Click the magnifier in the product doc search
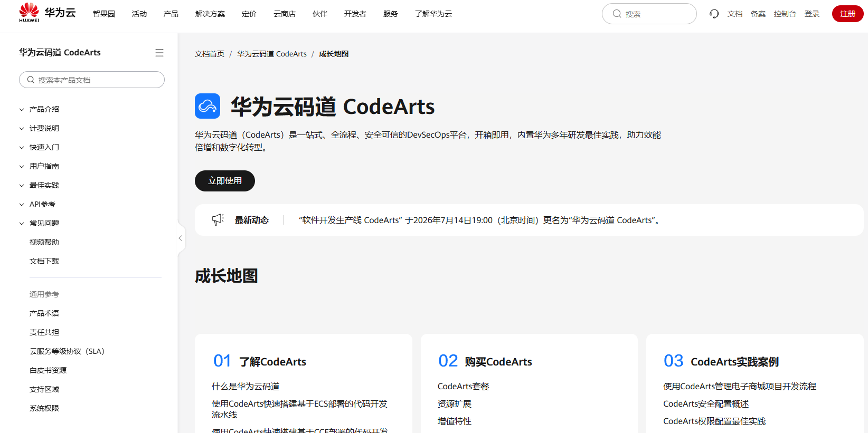Image resolution: width=868 pixels, height=433 pixels. (31, 80)
